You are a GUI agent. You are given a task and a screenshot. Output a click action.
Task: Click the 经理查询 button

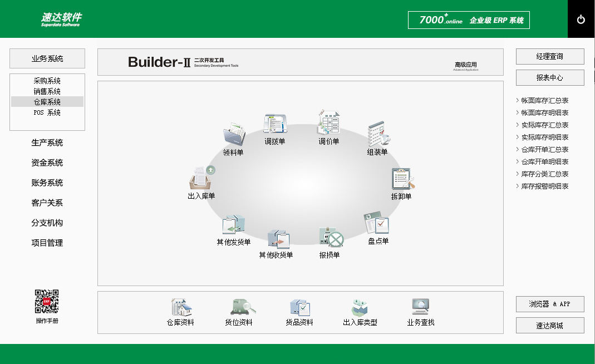[550, 57]
